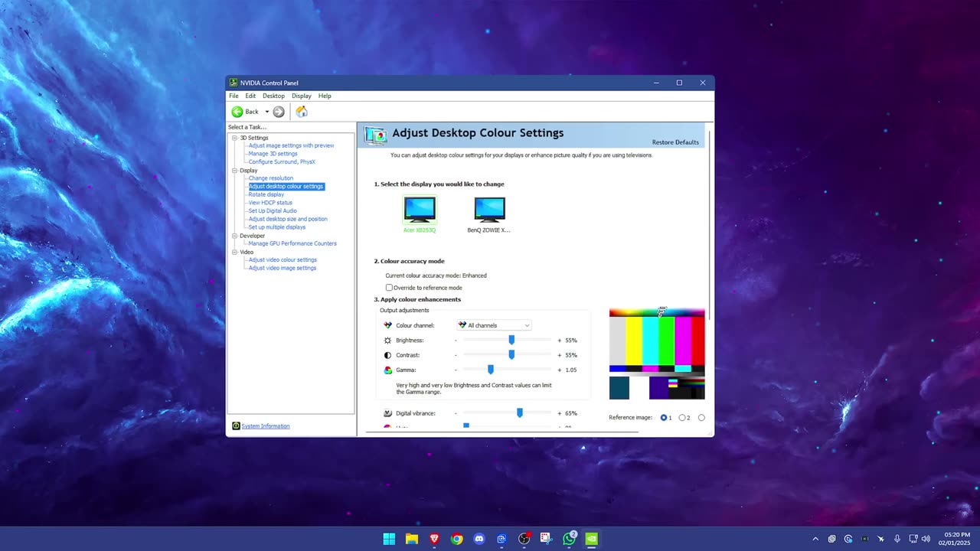Show hidden system tray icons chevron
980x551 pixels.
pos(815,539)
